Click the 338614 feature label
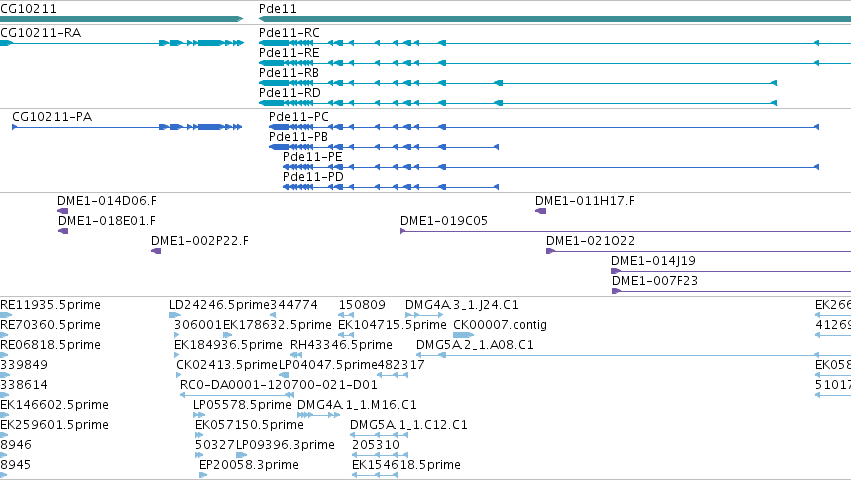This screenshot has width=851, height=480. click(24, 385)
